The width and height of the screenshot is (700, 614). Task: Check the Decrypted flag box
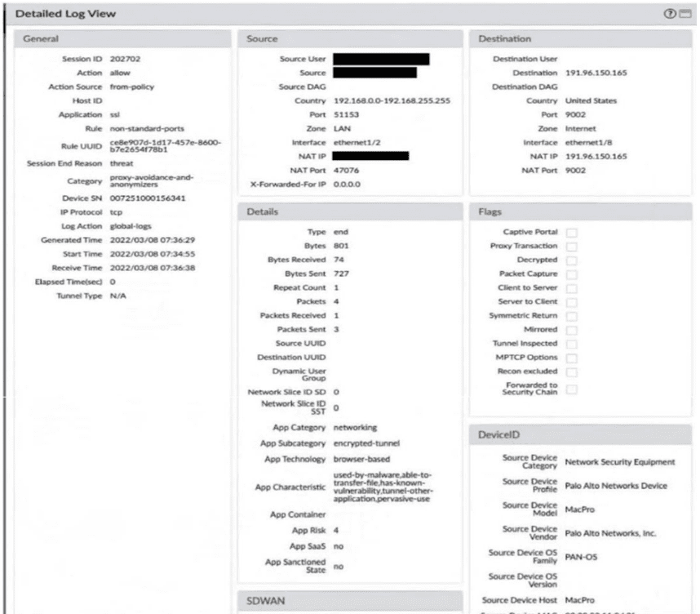click(571, 260)
